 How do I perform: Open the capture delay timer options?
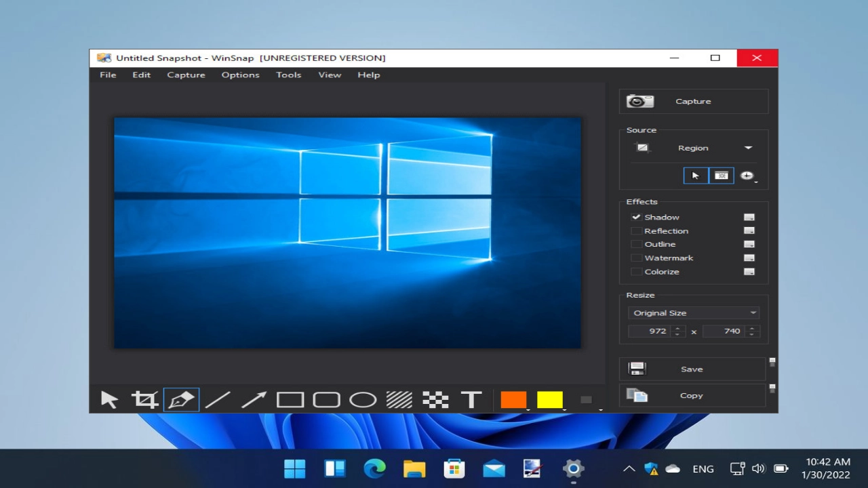pyautogui.click(x=747, y=176)
